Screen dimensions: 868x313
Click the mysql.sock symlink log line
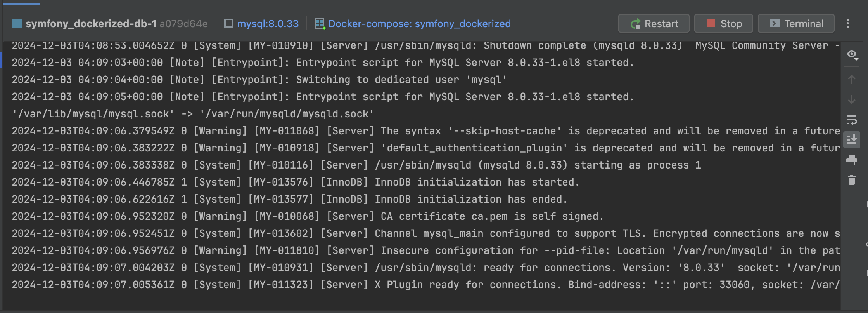point(193,114)
